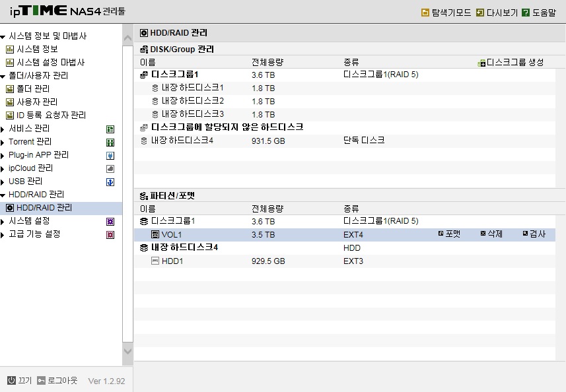Click the green 서비스 관리 icon
Image resolution: width=566 pixels, height=392 pixels.
pyautogui.click(x=110, y=129)
